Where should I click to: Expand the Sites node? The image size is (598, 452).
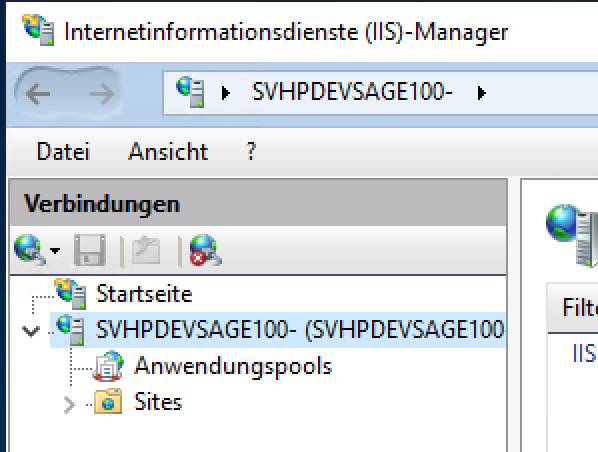(69, 404)
